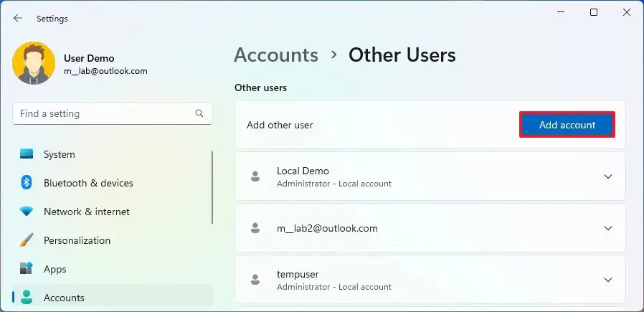
Task: Select Accounts in the sidebar
Action: [64, 298]
